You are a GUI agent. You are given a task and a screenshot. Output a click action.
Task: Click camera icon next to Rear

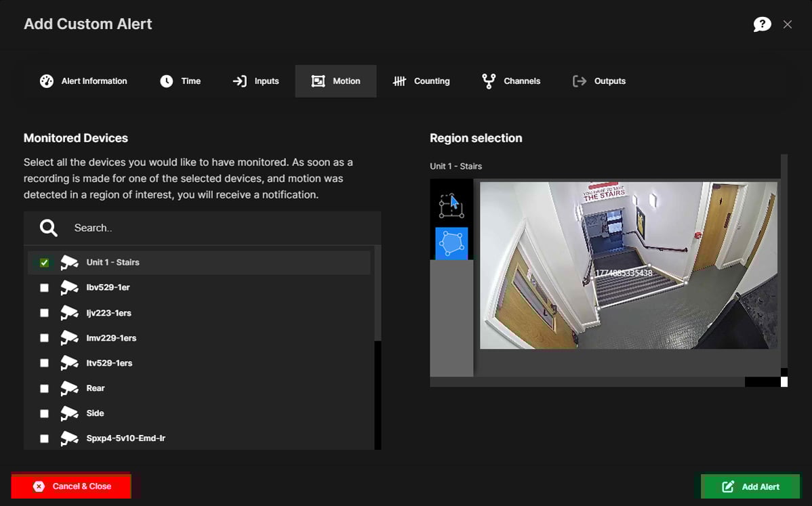coord(69,388)
